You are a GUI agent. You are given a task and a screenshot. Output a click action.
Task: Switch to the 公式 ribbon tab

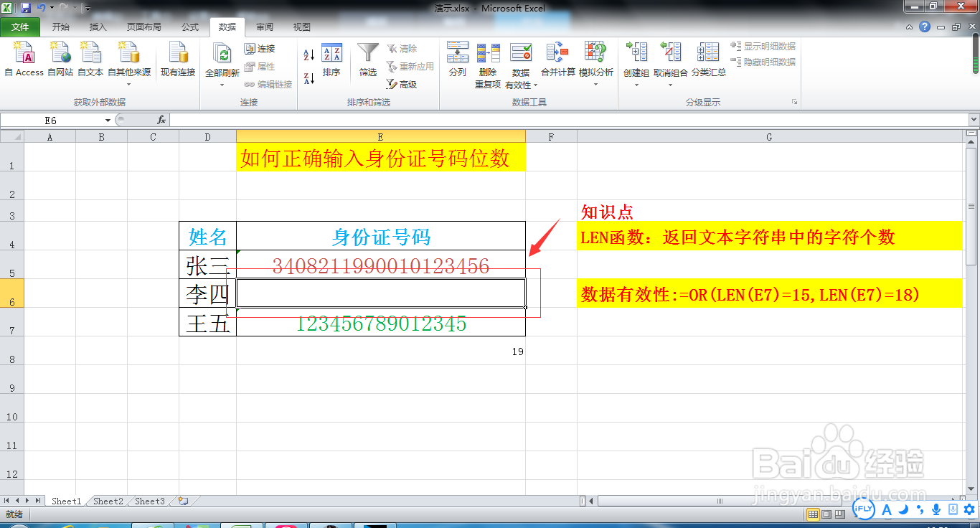pyautogui.click(x=189, y=27)
